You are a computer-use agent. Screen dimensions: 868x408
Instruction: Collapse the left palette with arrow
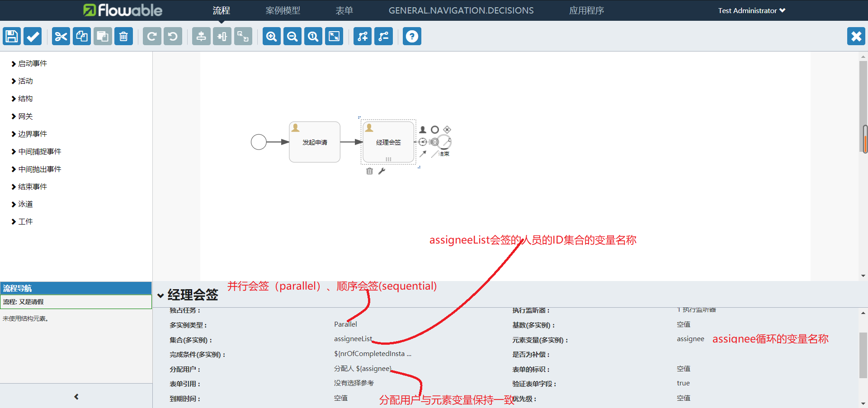click(76, 397)
